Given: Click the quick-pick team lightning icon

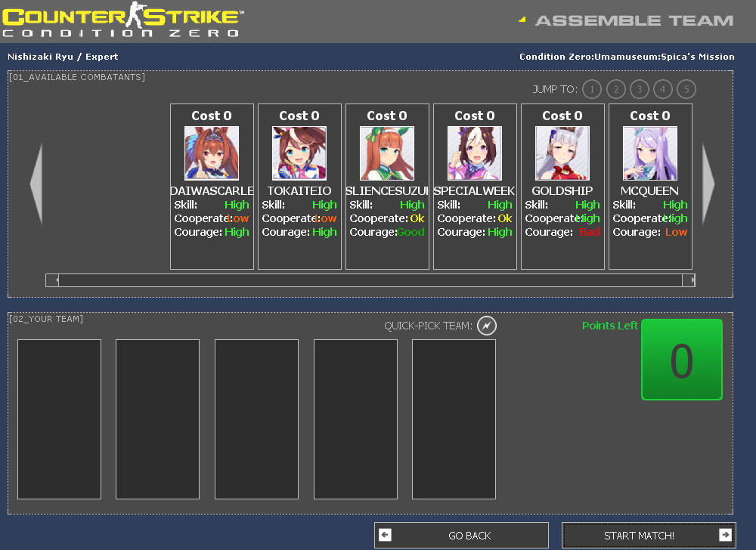Looking at the screenshot, I should pos(486,326).
